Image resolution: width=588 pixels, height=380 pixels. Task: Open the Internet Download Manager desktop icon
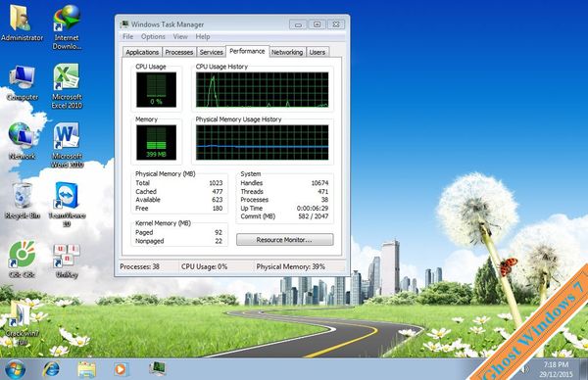click(x=67, y=27)
